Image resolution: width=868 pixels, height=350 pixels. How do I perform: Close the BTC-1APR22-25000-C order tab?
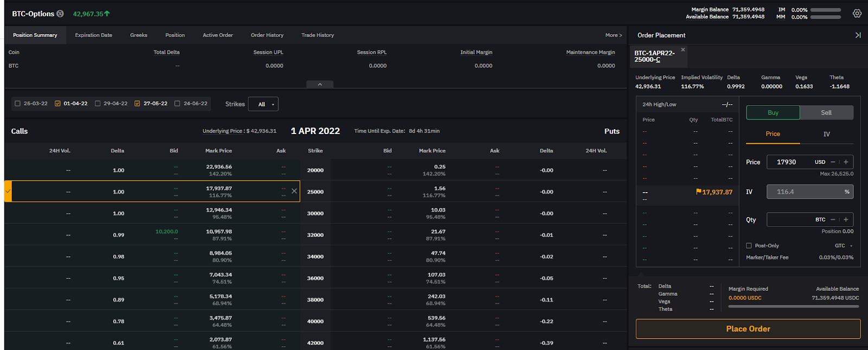(x=683, y=50)
